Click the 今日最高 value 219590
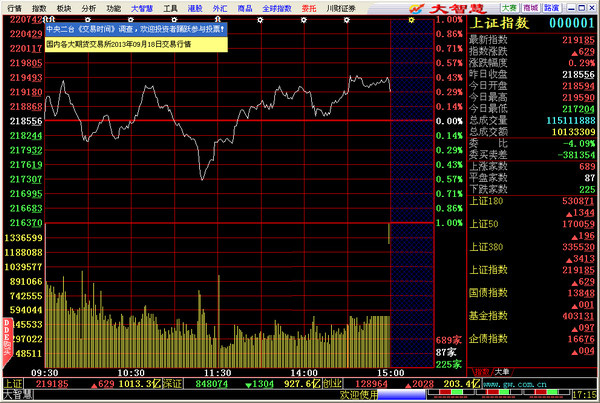600x403 pixels. (578, 98)
